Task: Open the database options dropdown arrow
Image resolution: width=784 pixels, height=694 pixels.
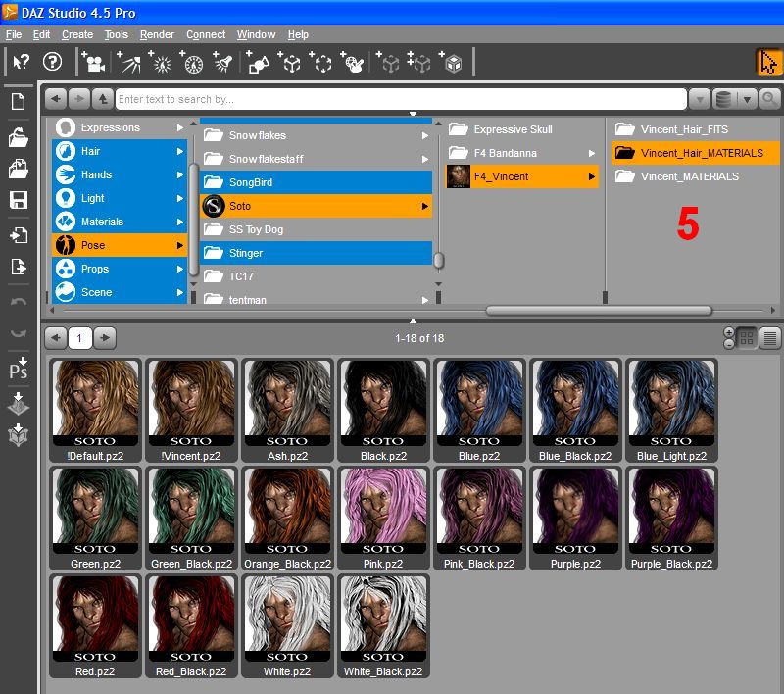Action: 747,99
